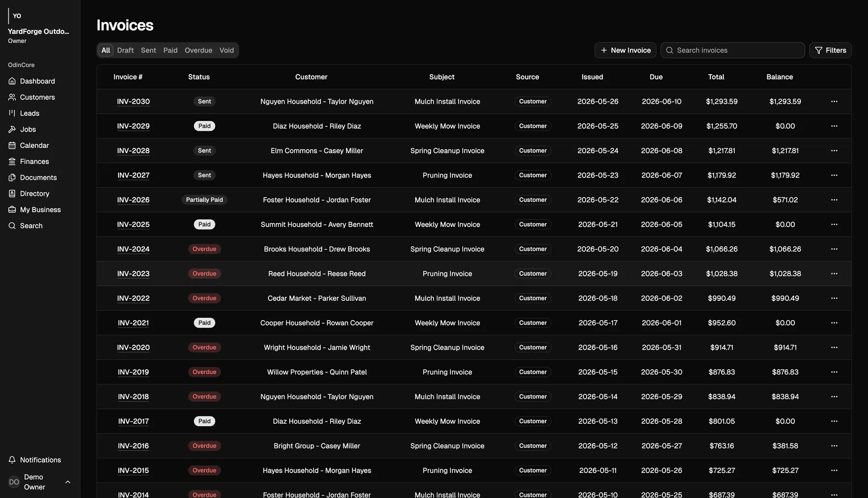Open the Dashboard home icon
Image resolution: width=868 pixels, height=498 pixels.
(12, 81)
